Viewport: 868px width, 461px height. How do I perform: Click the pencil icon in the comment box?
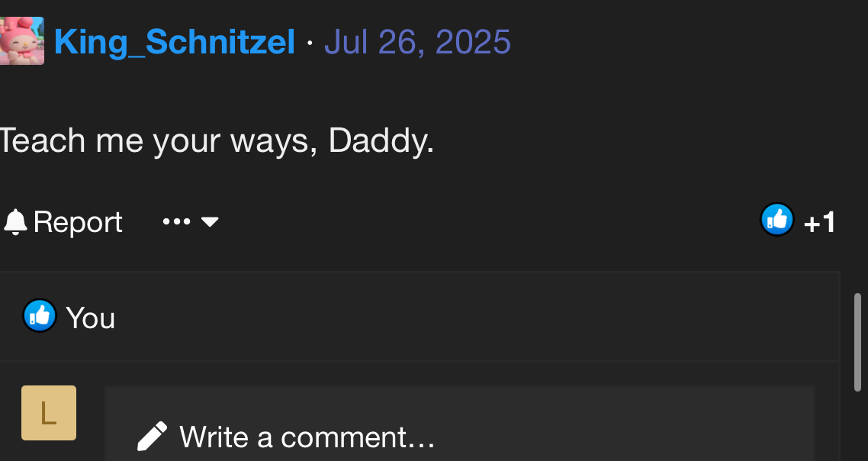152,436
